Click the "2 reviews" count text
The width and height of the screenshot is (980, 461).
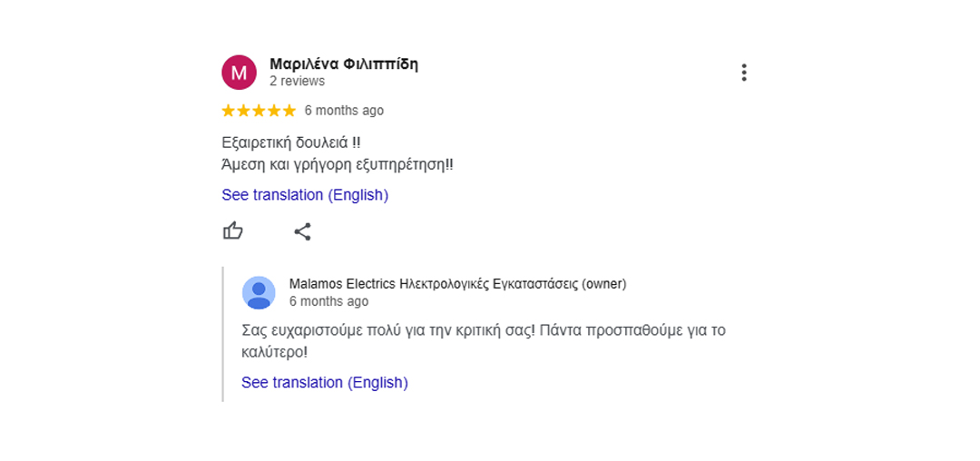[x=298, y=81]
